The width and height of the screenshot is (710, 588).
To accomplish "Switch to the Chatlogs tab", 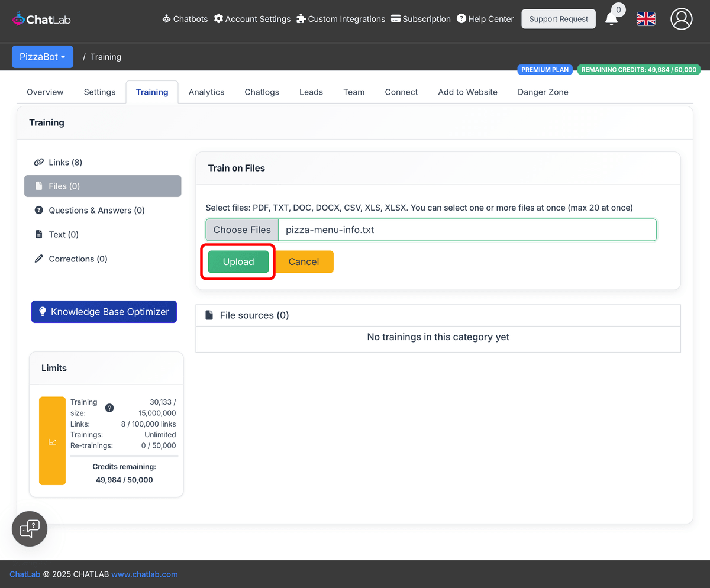I will pos(262,92).
